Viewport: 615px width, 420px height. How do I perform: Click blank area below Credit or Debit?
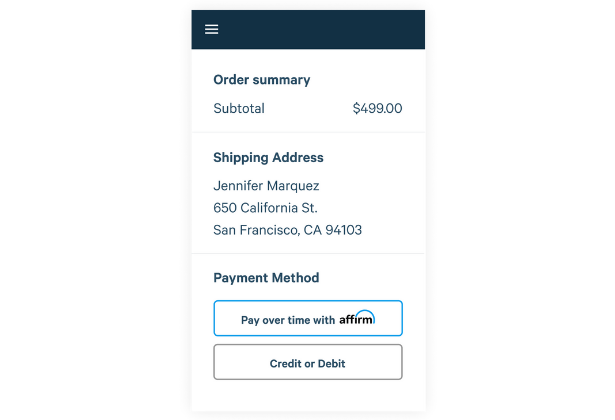[x=308, y=396]
